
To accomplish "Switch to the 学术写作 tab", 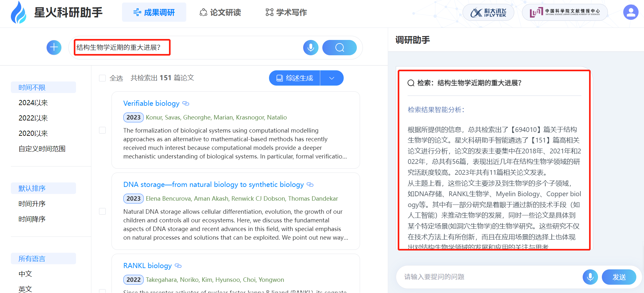I will (x=286, y=12).
